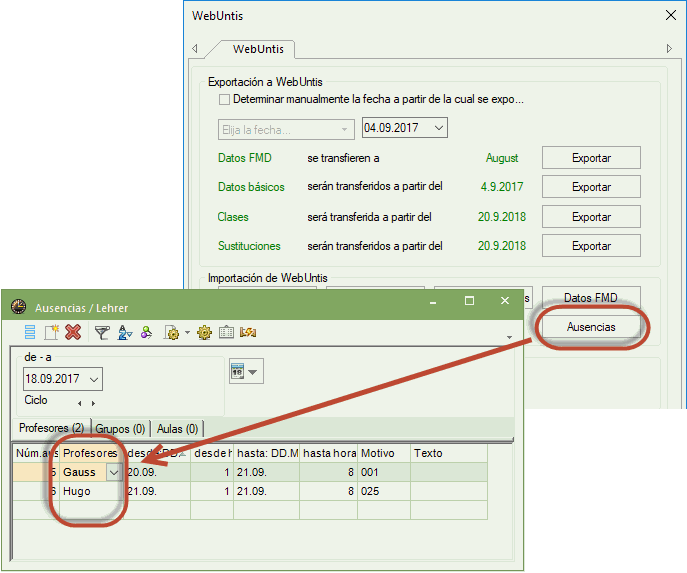Click 'Datos básicos' label

pyautogui.click(x=251, y=187)
